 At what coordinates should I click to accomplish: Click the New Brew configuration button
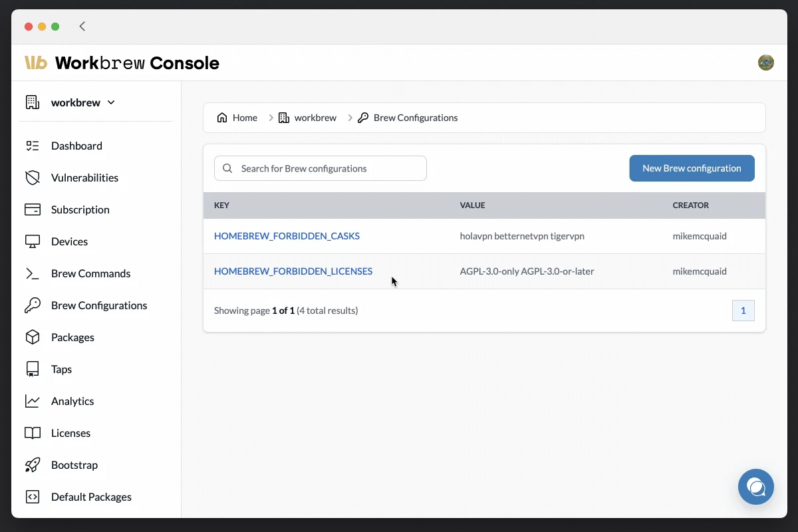(x=692, y=168)
